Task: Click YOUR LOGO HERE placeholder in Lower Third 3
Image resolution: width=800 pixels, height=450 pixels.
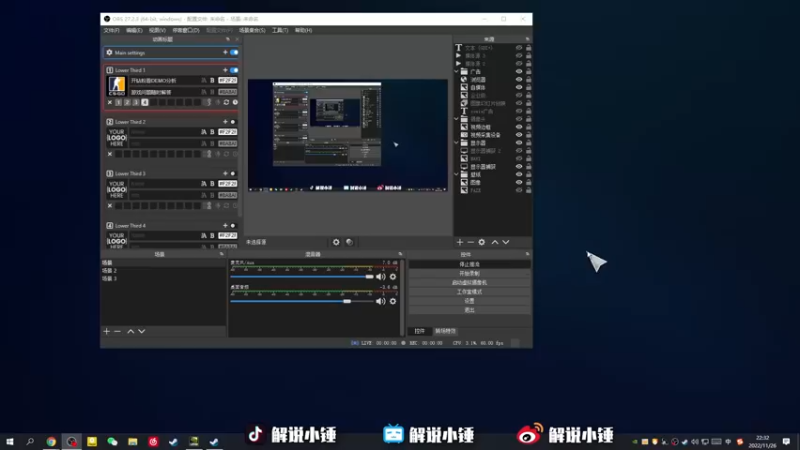Action: (x=117, y=190)
